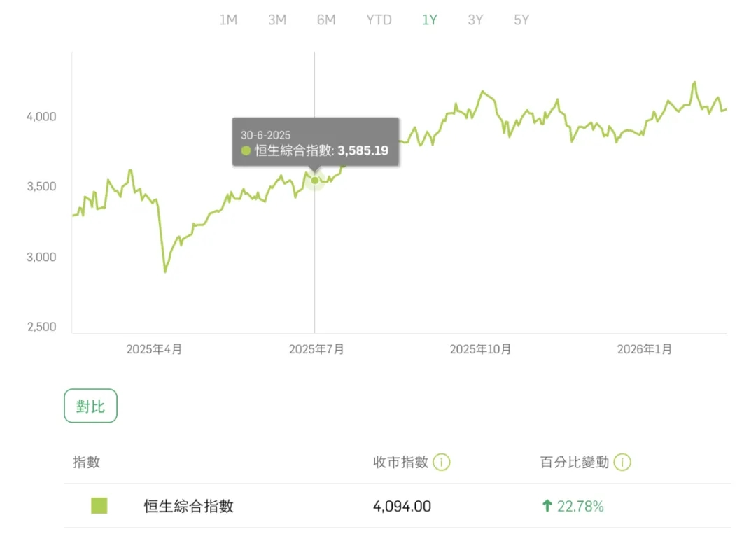Click the green up-arrow beside 22.78%
Image resolution: width=756 pixels, height=543 pixels.
click(547, 505)
